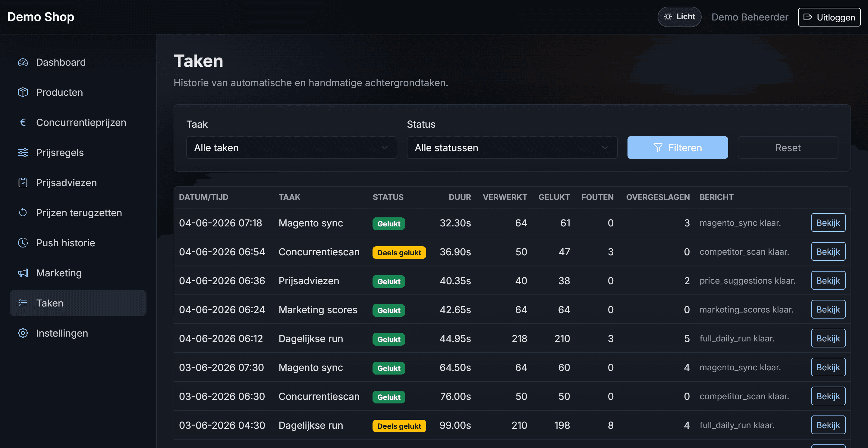Click Bekijk for Prijsadviezen 04-06-2026 06:36
The width and height of the screenshot is (868, 448).
828,281
